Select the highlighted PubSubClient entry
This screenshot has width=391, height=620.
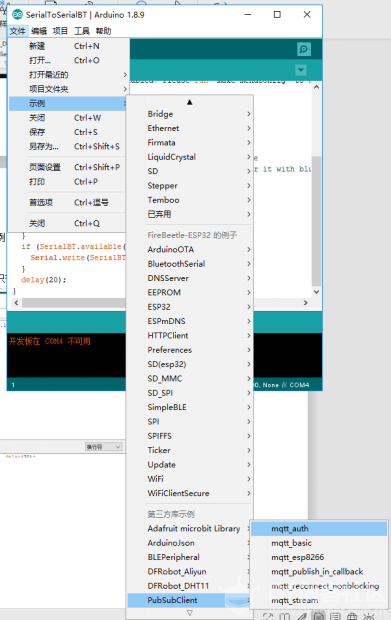click(x=190, y=600)
